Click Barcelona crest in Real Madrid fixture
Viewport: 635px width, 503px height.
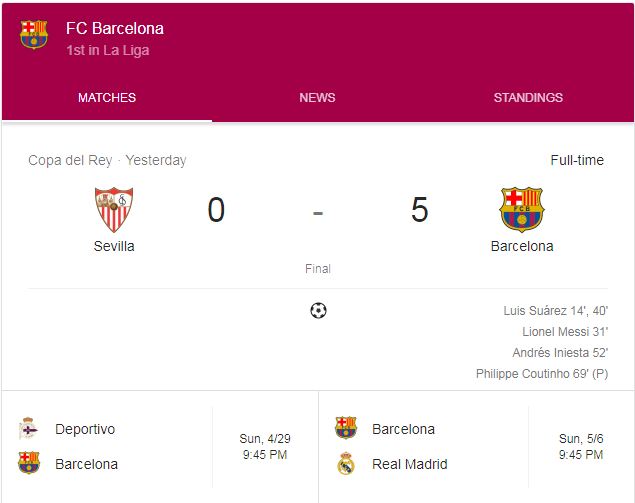pos(346,428)
